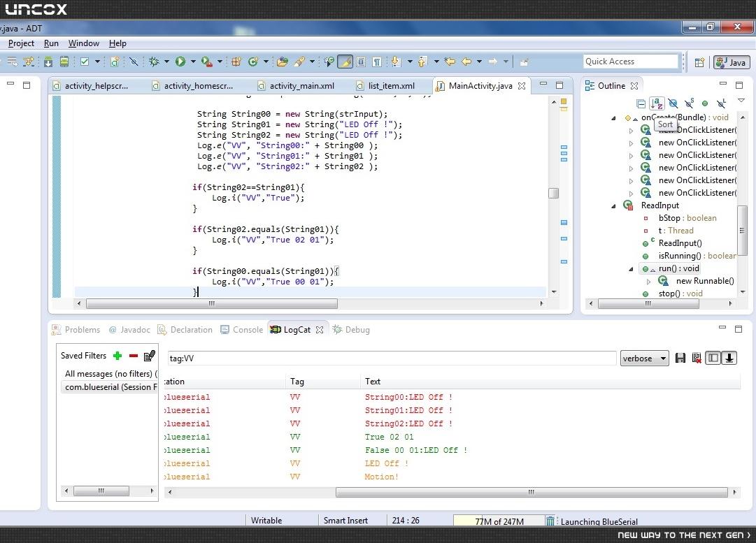Viewport: 756px width, 543px height.
Task: Switch to the Console tab
Action: click(x=241, y=330)
